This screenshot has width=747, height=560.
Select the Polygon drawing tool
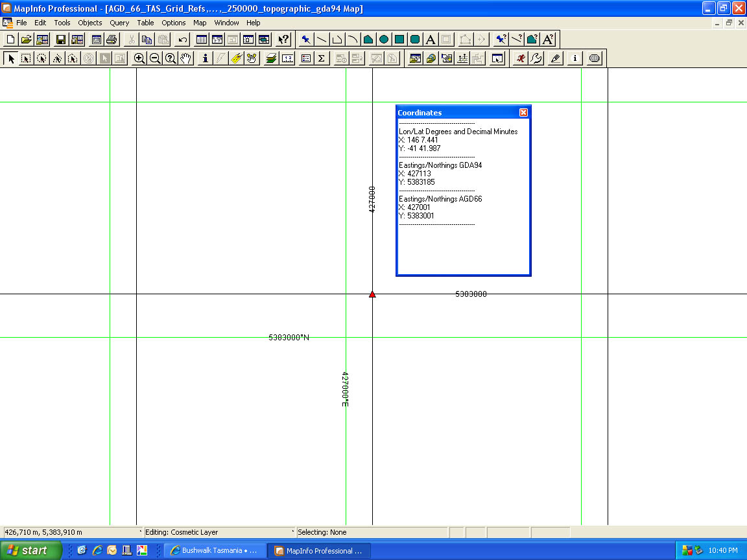tap(368, 40)
